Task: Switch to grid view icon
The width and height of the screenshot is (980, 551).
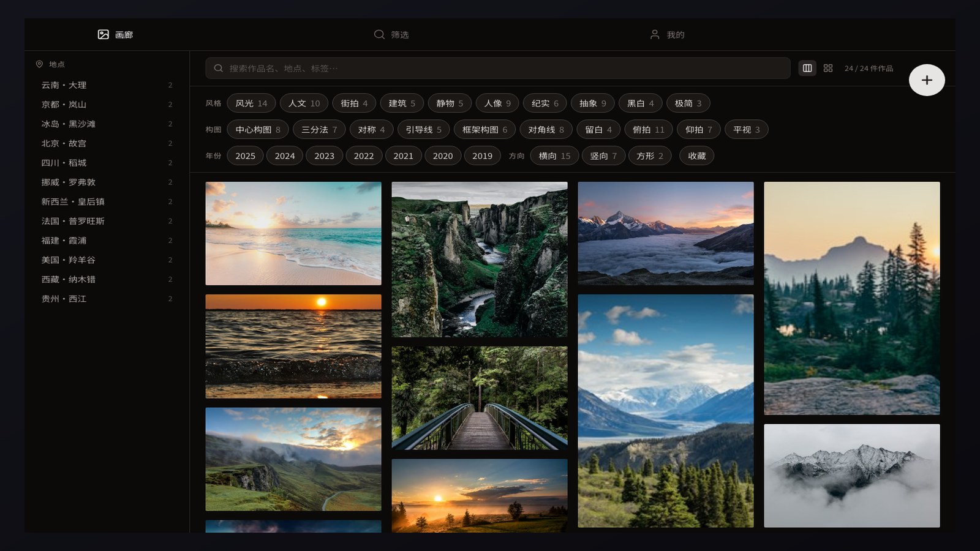Action: [828, 68]
